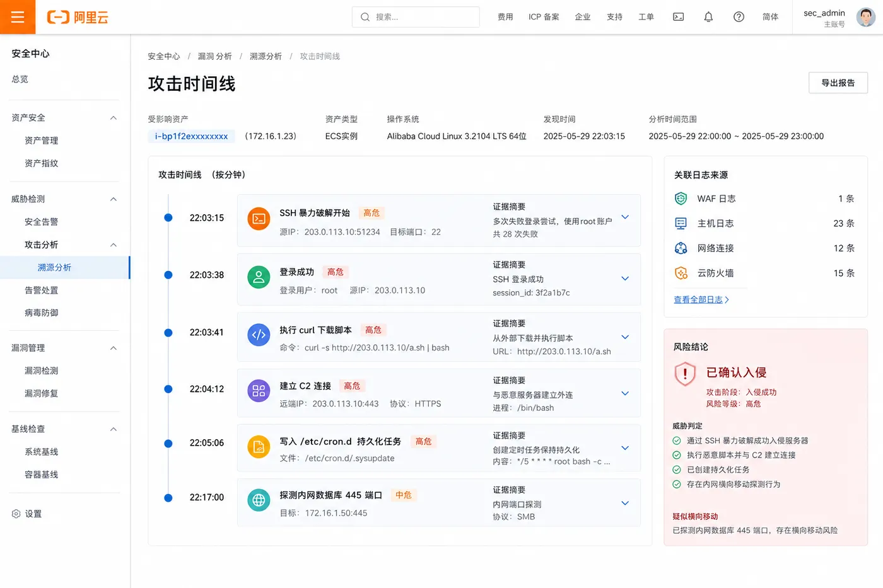Click the 导出报告 button
Screen dimensions: 883x588
pyautogui.click(x=838, y=83)
